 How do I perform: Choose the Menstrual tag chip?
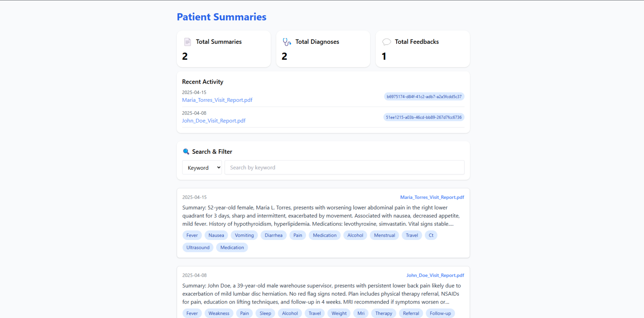384,236
